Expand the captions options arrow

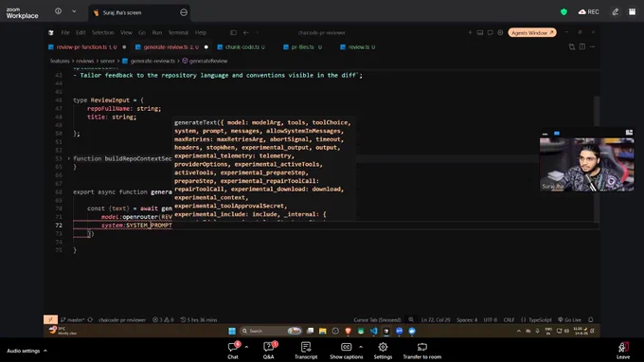[x=361, y=347]
